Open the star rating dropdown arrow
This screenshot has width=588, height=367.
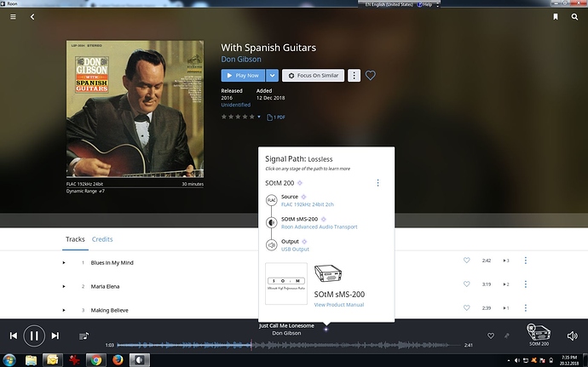(259, 117)
